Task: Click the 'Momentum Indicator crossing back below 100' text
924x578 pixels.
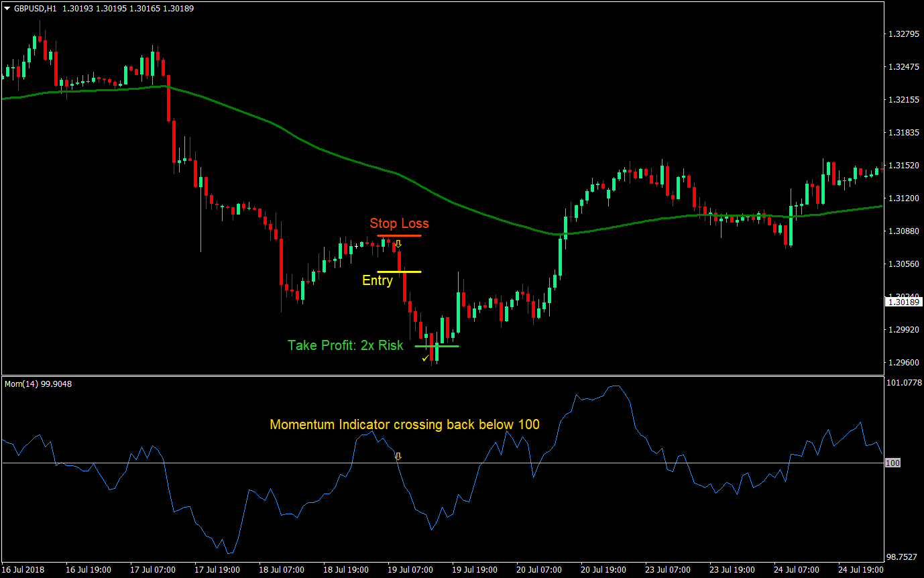Action: click(404, 424)
